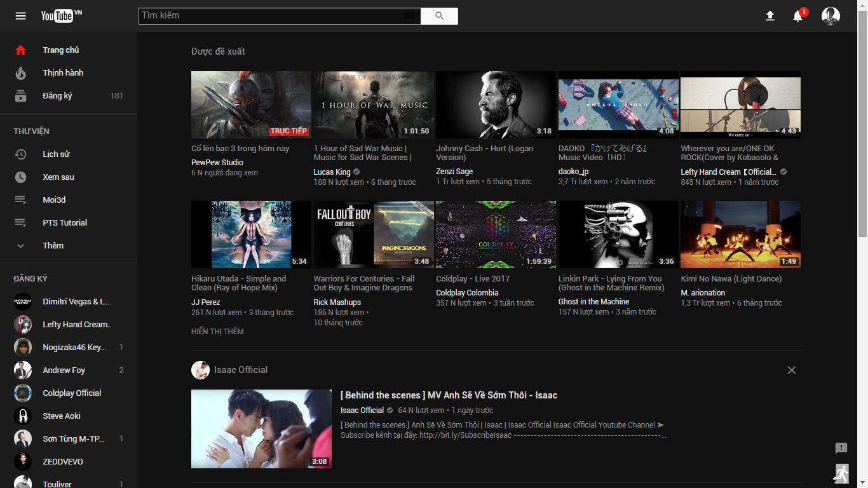Open the DAOKO music video thumbnail

[x=618, y=105]
